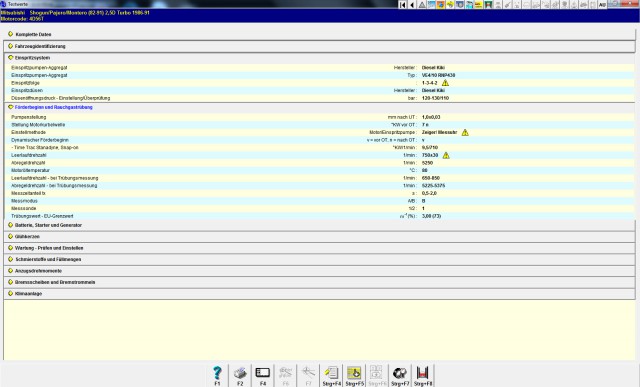The width and height of the screenshot is (640, 387).
Task: Select the Einspritzfolge row label
Action: coord(25,83)
